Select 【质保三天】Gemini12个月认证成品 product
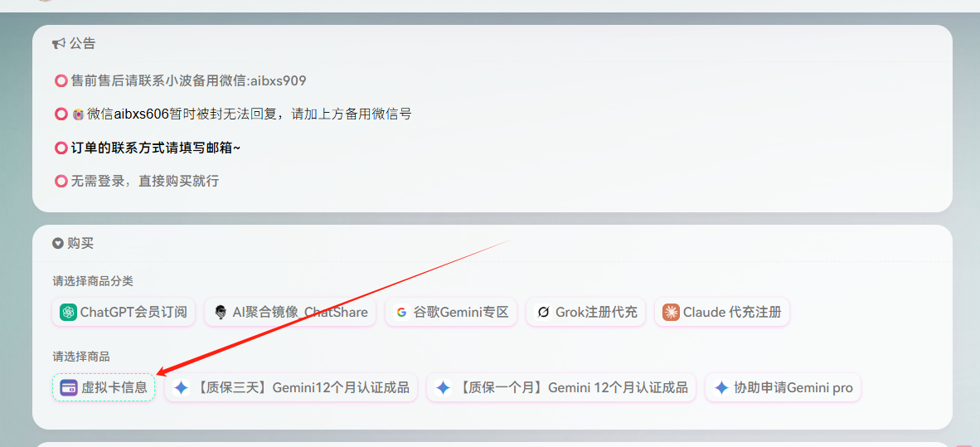This screenshot has width=980, height=447. click(291, 387)
